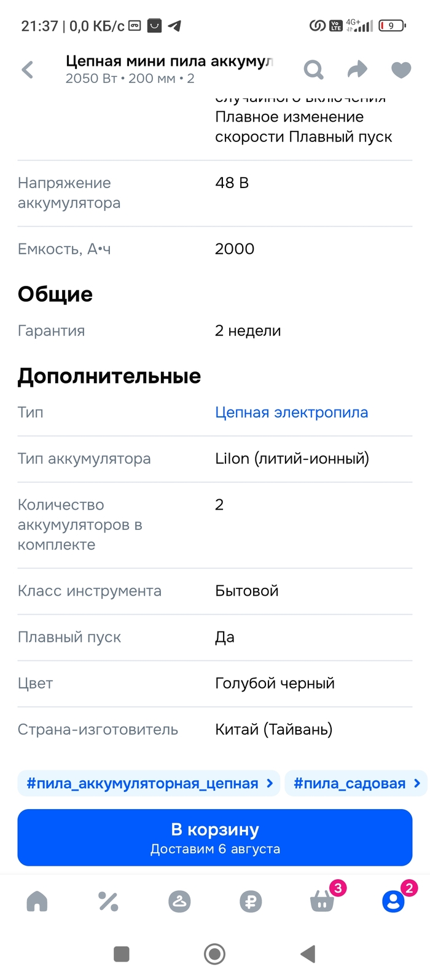
Task: Open #пила_аккумуляторная_цепная hashtag
Action: [x=143, y=783]
